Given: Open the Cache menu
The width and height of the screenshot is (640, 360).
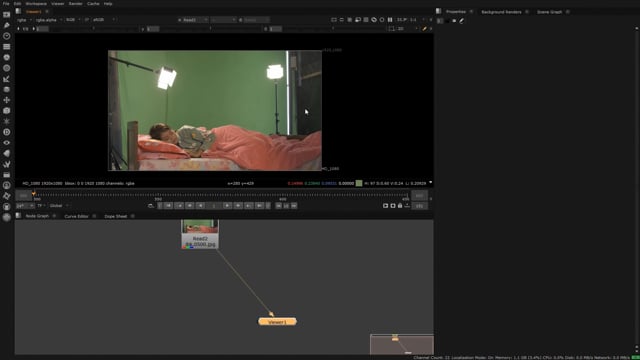Looking at the screenshot, I should pos(93,4).
